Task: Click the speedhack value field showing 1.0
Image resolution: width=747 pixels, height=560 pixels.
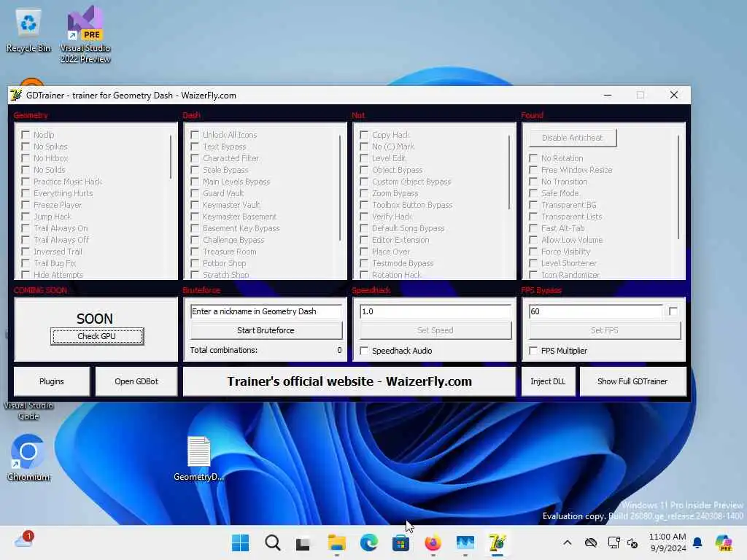Action: [435, 311]
